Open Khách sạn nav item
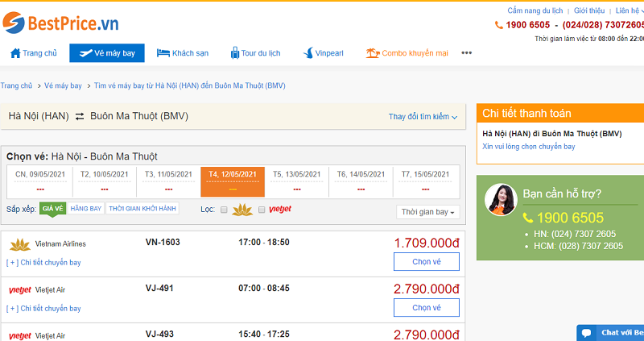 coord(183,53)
